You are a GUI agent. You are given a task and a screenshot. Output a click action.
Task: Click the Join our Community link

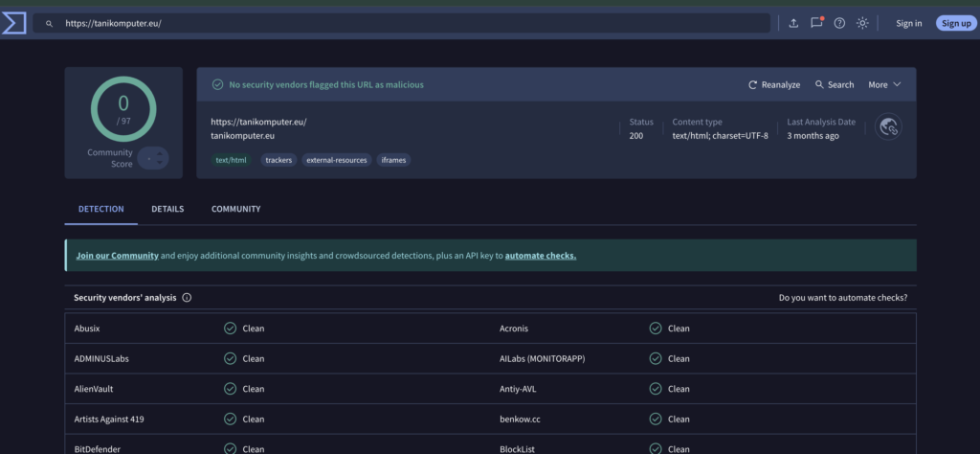point(118,255)
